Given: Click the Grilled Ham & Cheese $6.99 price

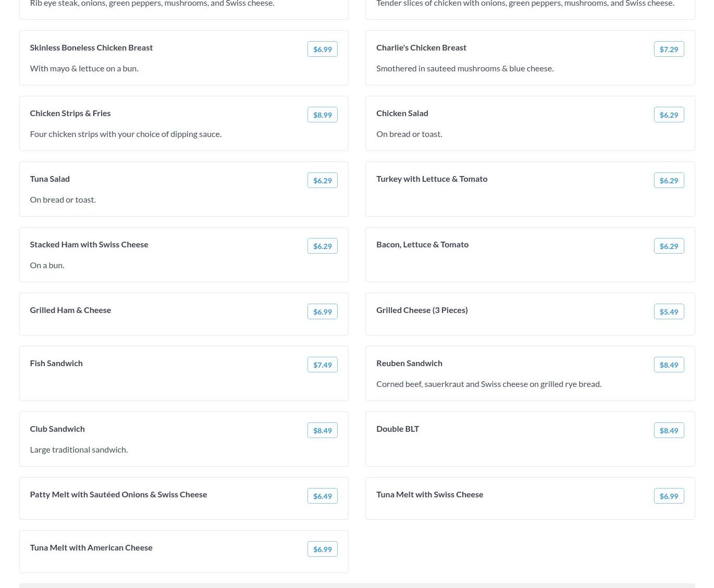Looking at the screenshot, I should pyautogui.click(x=322, y=311).
